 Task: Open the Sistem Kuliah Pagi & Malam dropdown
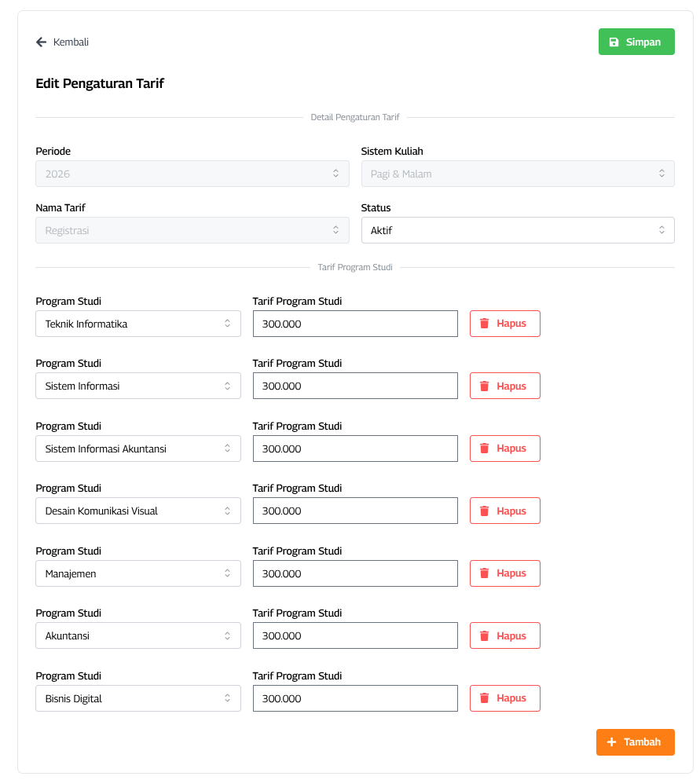click(517, 174)
